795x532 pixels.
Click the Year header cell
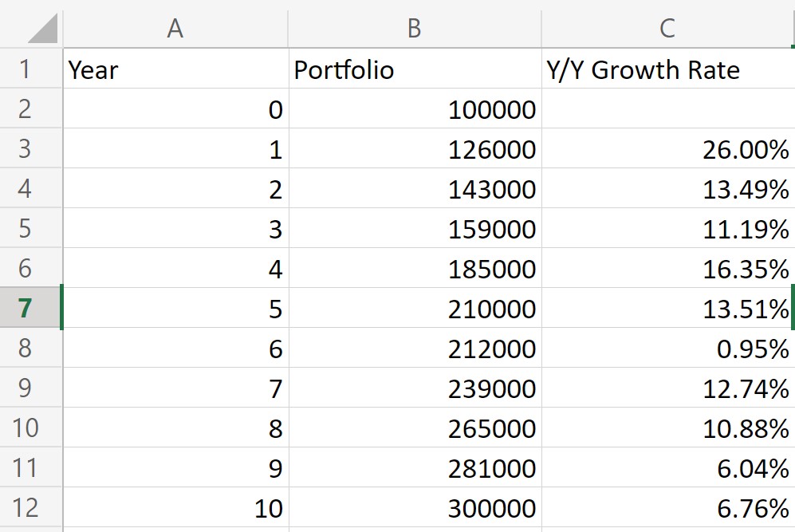tap(175, 69)
